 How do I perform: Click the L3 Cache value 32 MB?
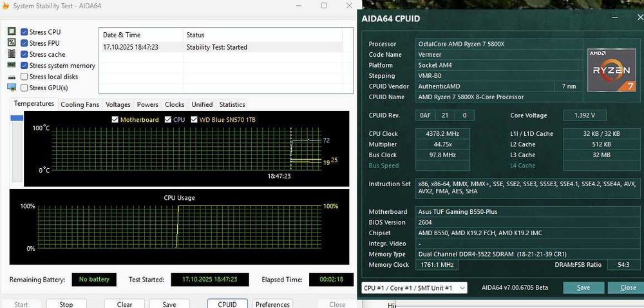[601, 155]
